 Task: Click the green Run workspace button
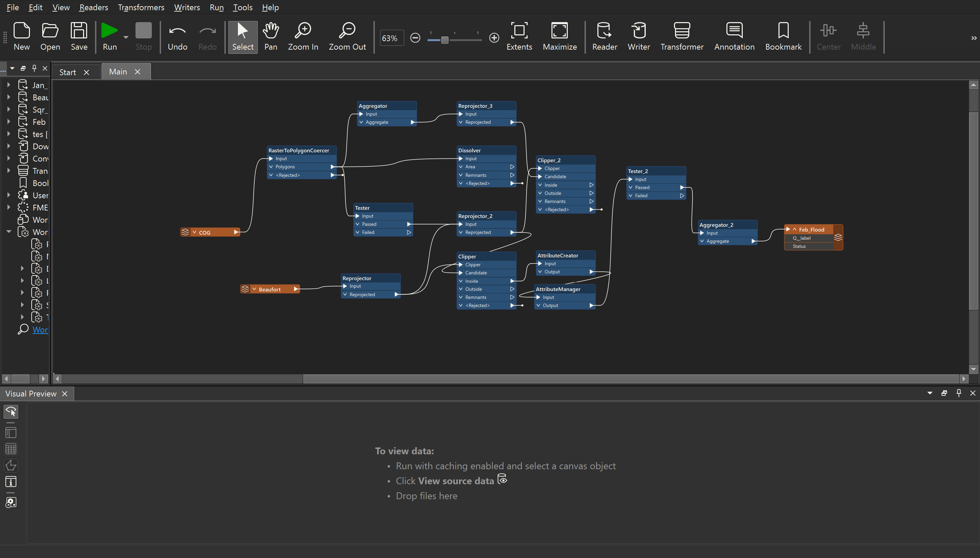[109, 31]
